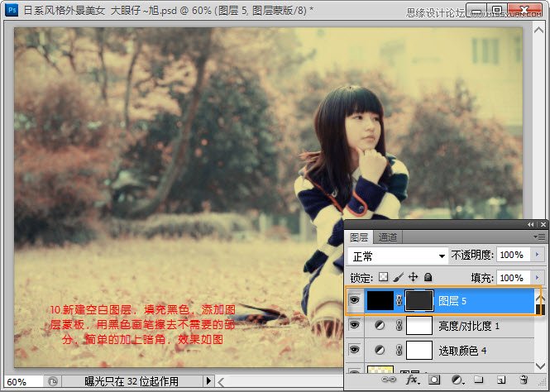The height and width of the screenshot is (392, 550).
Task: Select the layer mask thumbnail of 图层 5
Action: pos(419,301)
